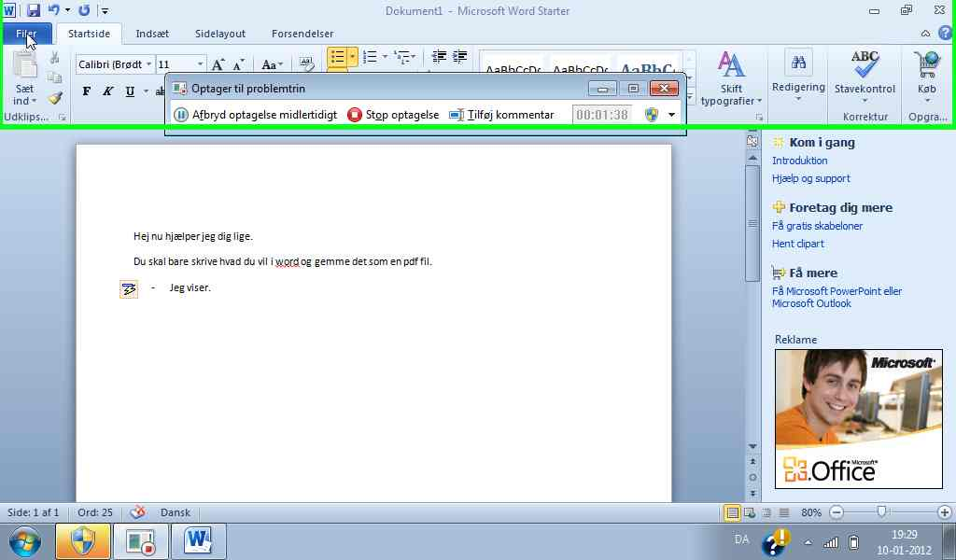Open the Udklipsholder dialog launcher

[63, 117]
